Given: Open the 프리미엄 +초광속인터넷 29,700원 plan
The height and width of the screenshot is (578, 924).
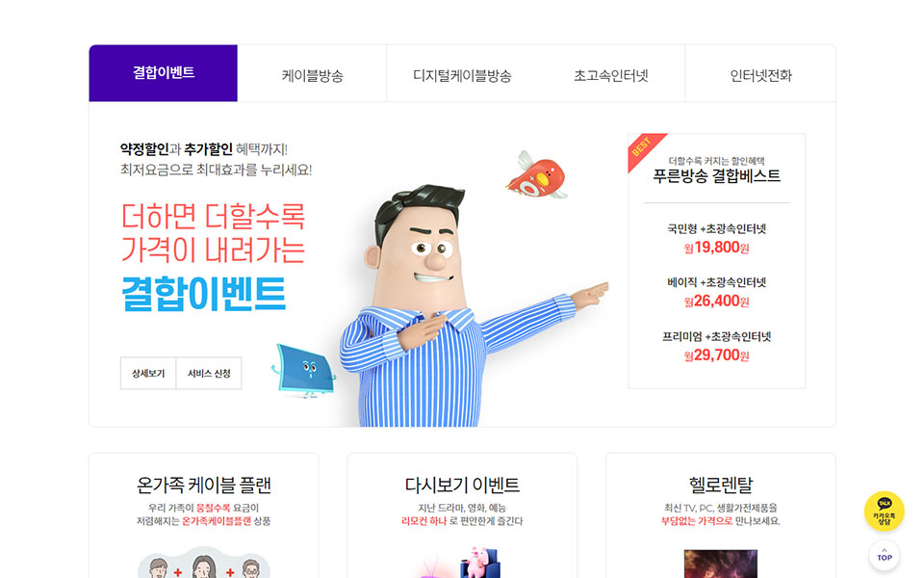Looking at the screenshot, I should tap(716, 346).
